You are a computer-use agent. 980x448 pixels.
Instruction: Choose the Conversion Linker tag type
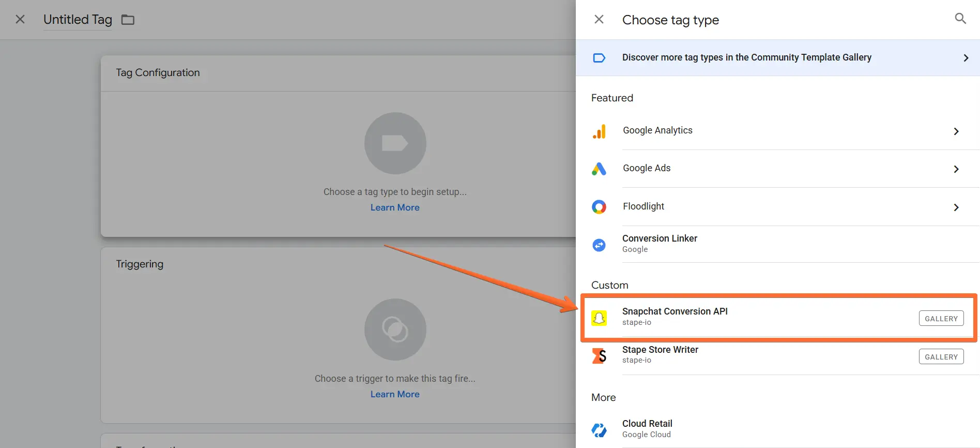(x=778, y=244)
